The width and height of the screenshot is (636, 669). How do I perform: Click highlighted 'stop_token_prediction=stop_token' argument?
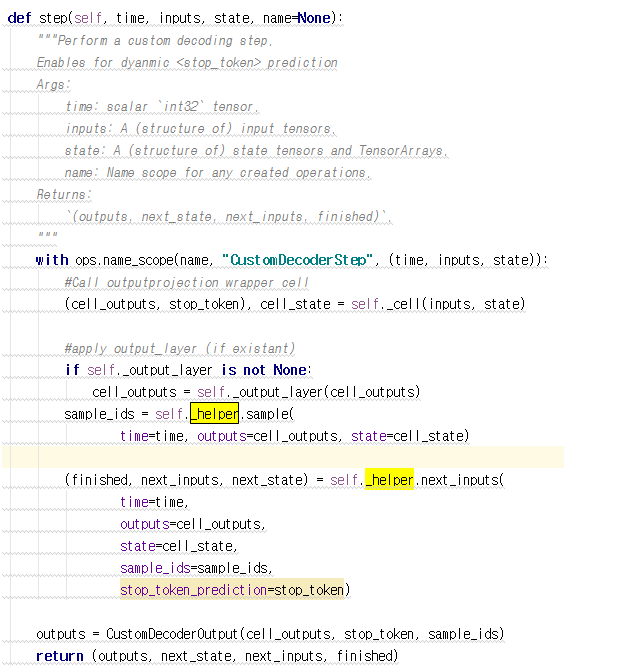pos(232,589)
